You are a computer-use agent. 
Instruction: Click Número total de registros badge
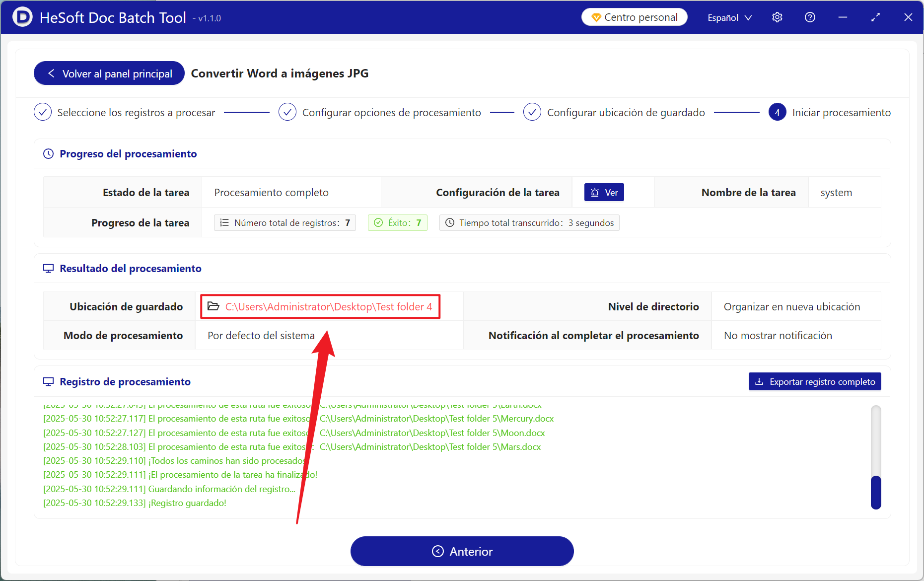pos(285,223)
